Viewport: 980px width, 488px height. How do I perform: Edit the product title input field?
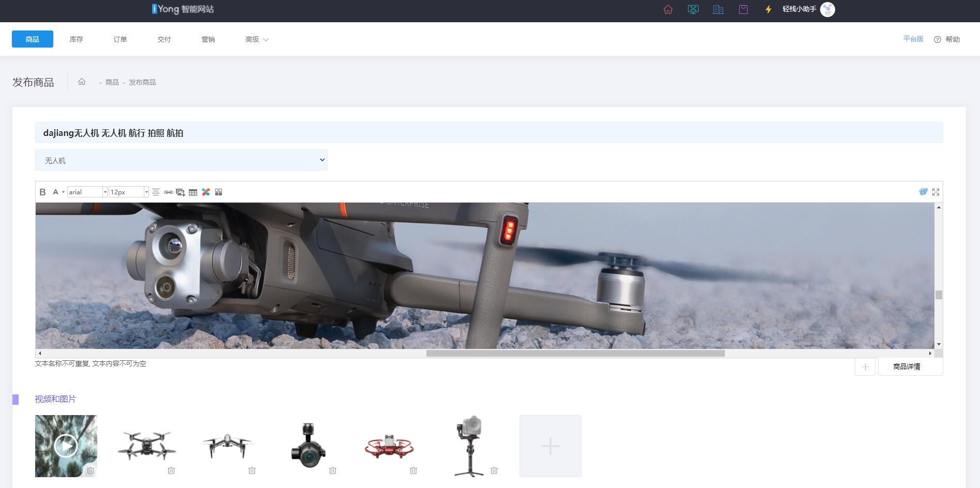[489, 132]
